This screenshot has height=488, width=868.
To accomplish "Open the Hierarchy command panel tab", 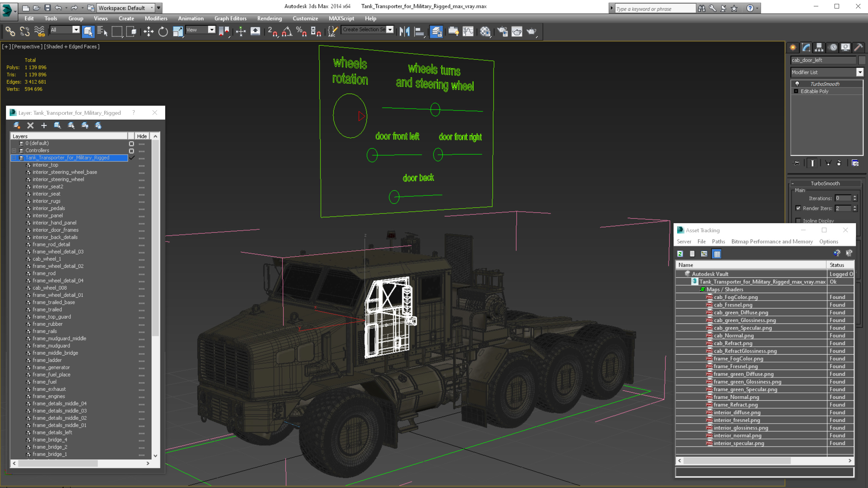I will point(819,48).
